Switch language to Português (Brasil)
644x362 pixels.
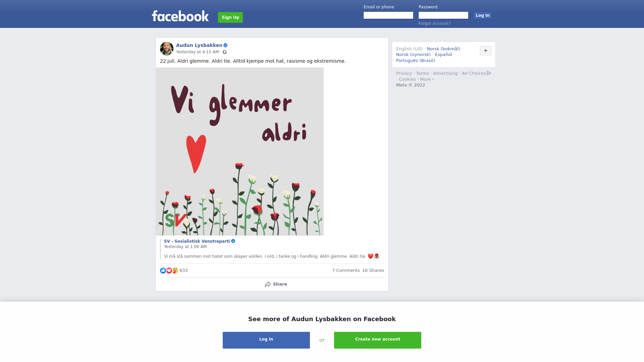(x=416, y=61)
